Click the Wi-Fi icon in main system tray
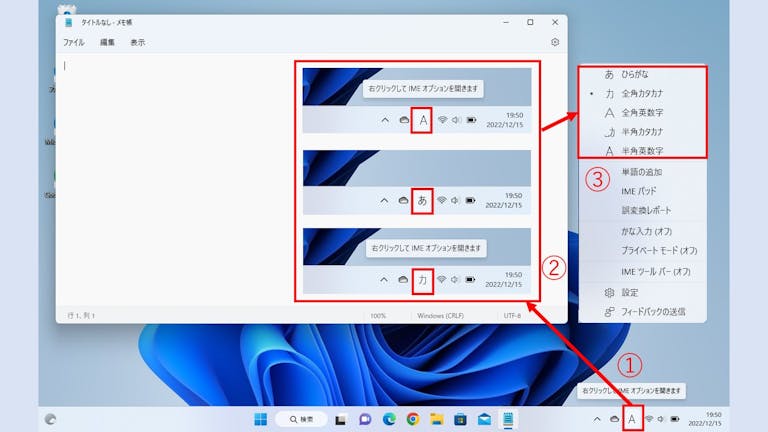The image size is (768, 432). coord(649,419)
